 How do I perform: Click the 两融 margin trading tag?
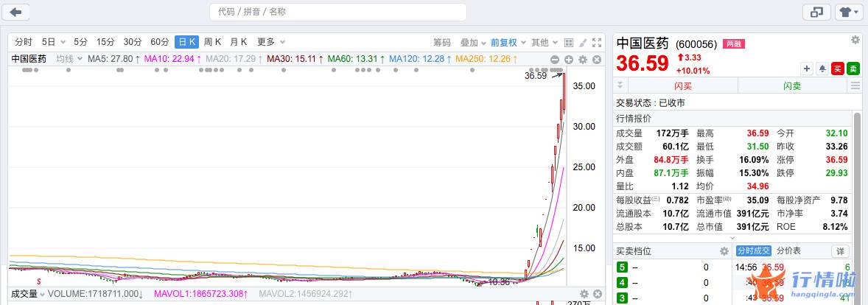[x=733, y=44]
